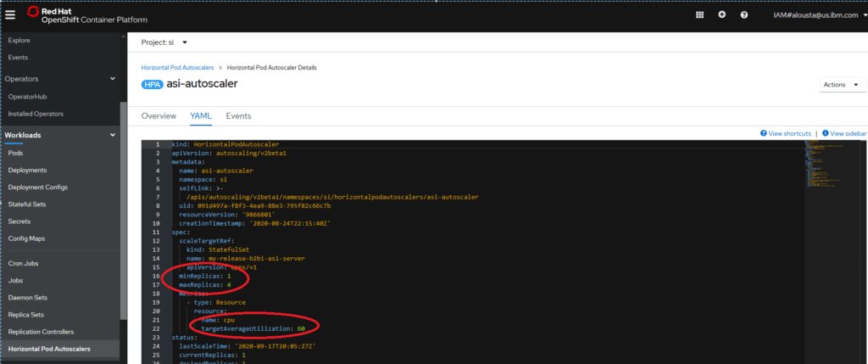Open the hamburger navigation menu

pyautogui.click(x=10, y=14)
